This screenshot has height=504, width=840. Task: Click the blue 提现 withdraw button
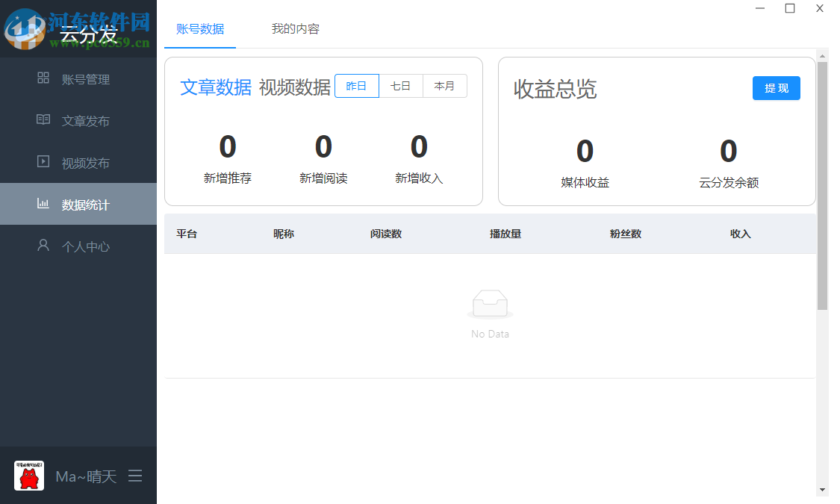(x=776, y=88)
